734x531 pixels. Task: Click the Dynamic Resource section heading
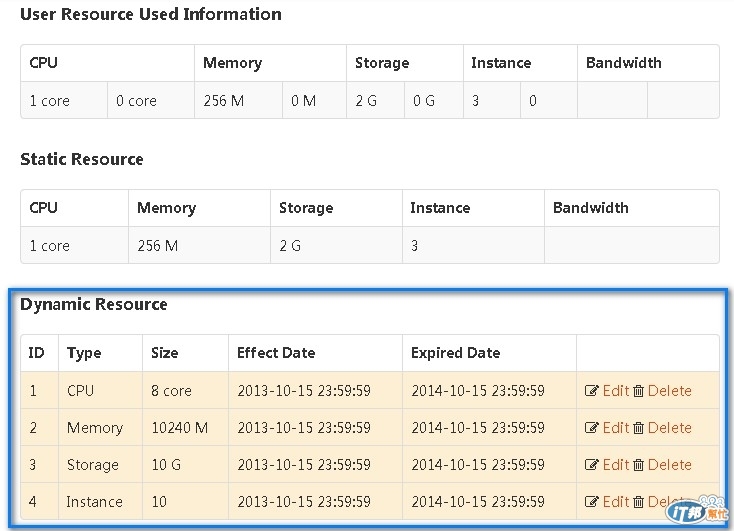click(x=94, y=305)
